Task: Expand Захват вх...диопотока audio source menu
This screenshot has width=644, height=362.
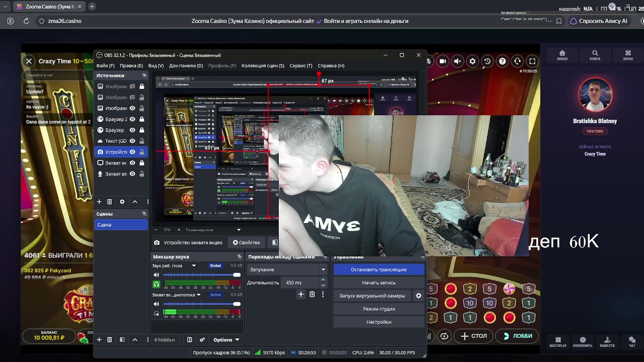Action: pyautogui.click(x=199, y=295)
